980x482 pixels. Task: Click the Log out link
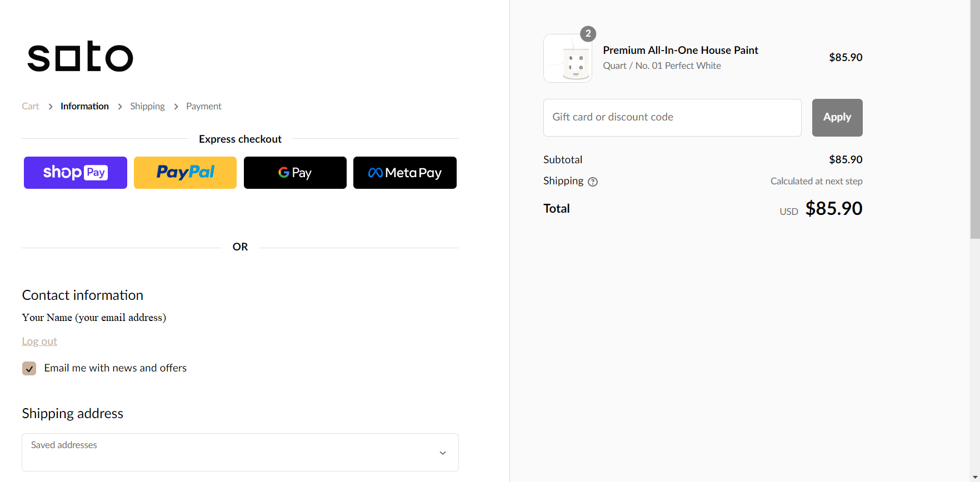39,341
